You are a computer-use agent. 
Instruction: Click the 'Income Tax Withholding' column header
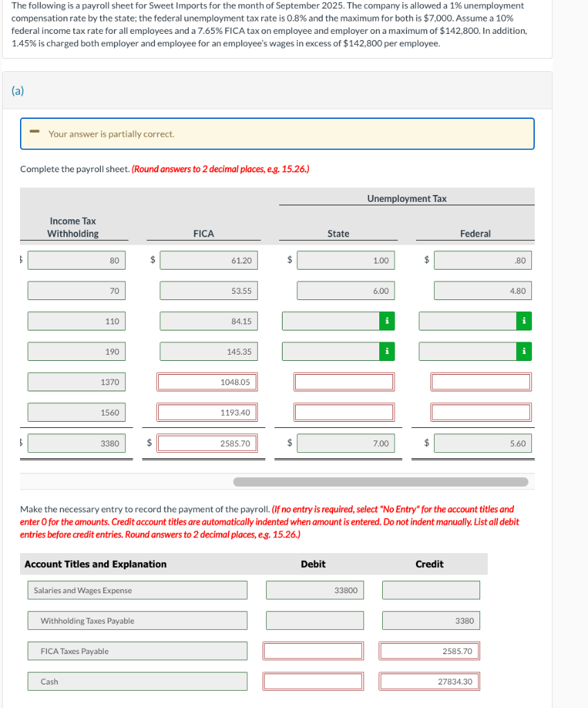coord(73,227)
